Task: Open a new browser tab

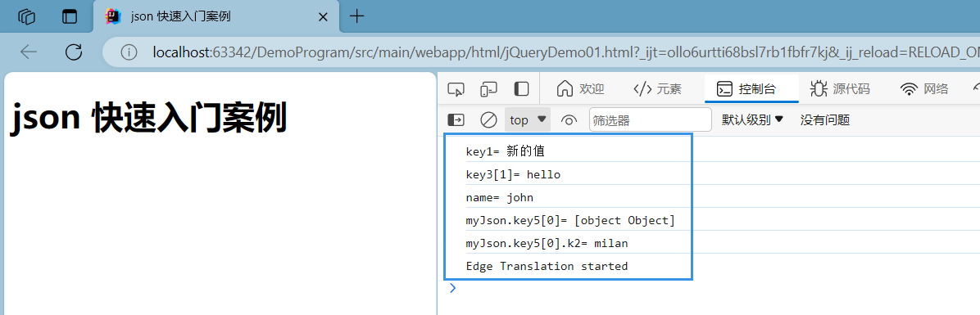Action: 357,16
